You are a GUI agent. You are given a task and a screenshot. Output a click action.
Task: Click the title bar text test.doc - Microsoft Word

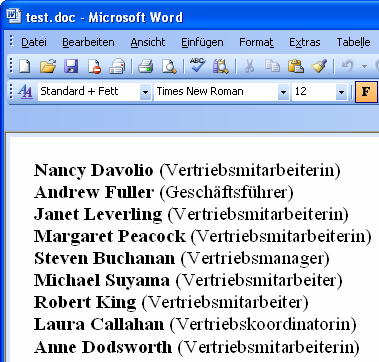click(104, 17)
